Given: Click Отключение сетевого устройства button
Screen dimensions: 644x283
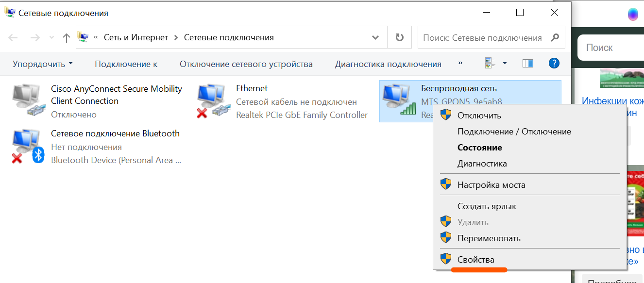Looking at the screenshot, I should (246, 64).
